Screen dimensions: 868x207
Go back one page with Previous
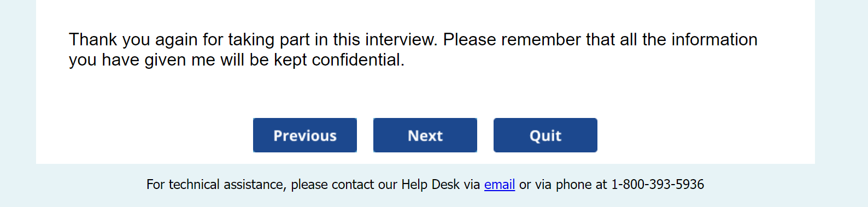pos(305,135)
